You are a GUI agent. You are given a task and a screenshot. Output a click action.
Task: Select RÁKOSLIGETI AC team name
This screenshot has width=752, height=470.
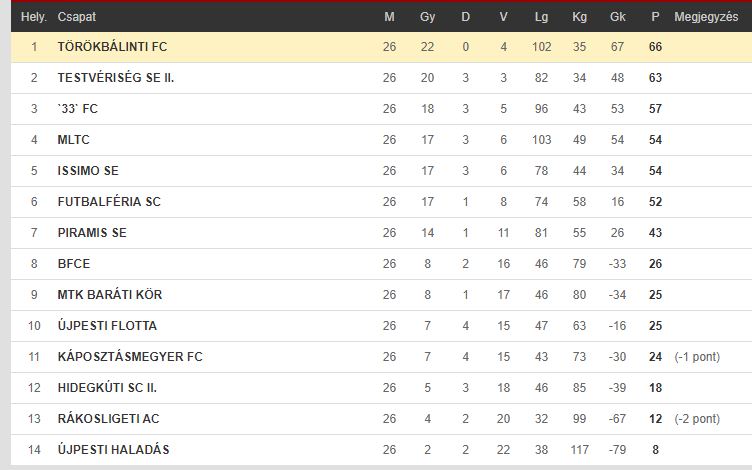(x=108, y=419)
